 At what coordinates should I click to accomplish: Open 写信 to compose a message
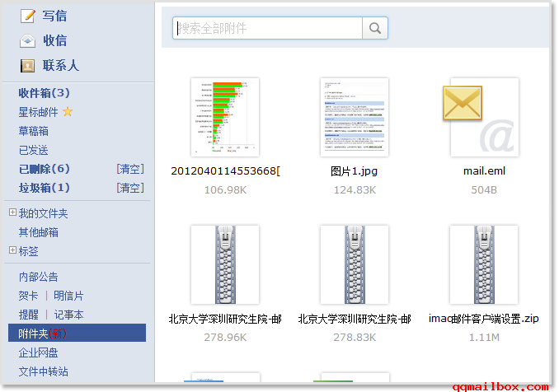pos(54,16)
